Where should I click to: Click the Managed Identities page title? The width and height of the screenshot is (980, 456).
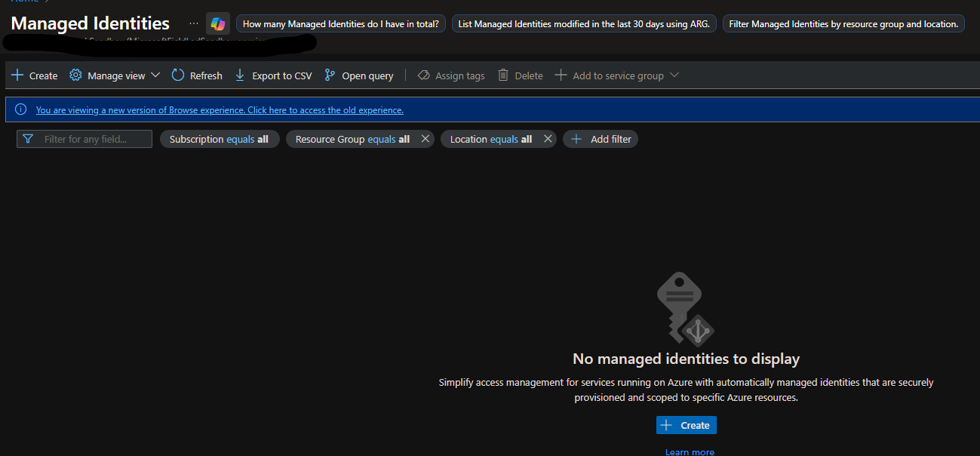pyautogui.click(x=90, y=23)
